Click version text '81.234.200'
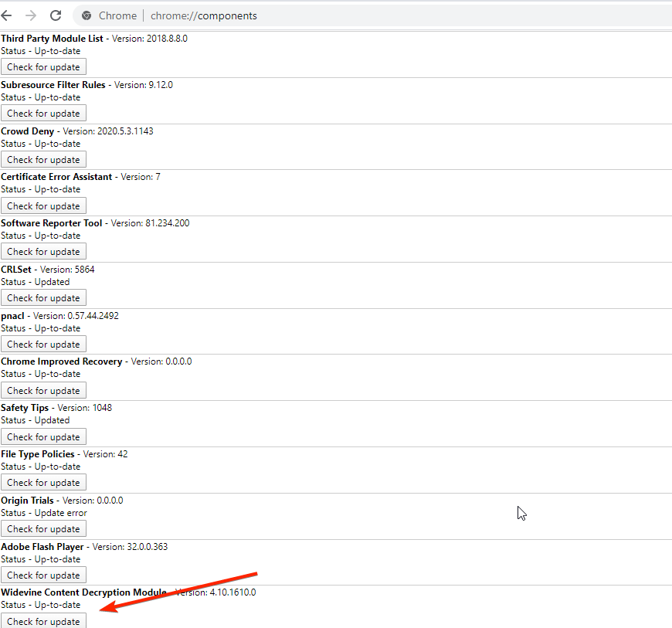The image size is (672, 628). (x=167, y=223)
